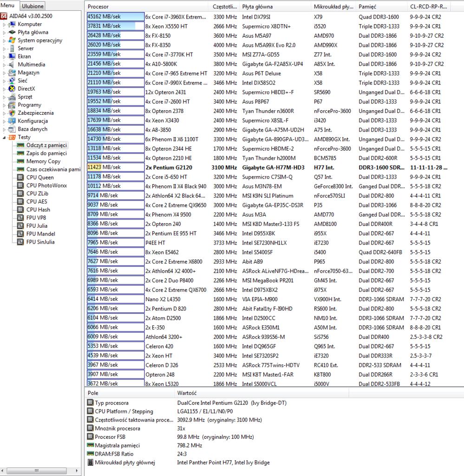Expand the Płyta główna tree node

point(4,33)
